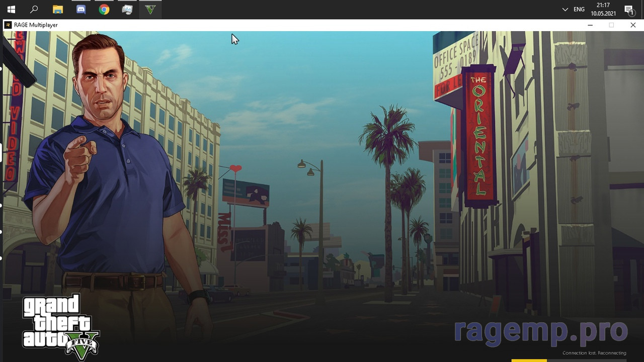Launch Google Chrome from the taskbar
644x362 pixels.
[x=104, y=9]
